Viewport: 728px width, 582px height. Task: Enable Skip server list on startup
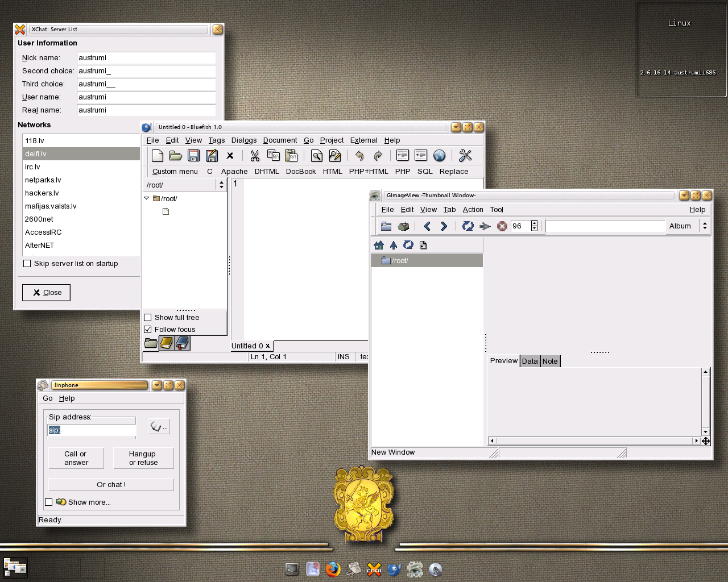click(x=27, y=264)
